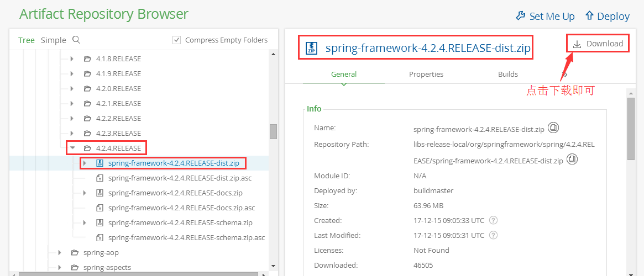644x276 pixels.
Task: Click the help icon next to Created
Action: click(494, 220)
